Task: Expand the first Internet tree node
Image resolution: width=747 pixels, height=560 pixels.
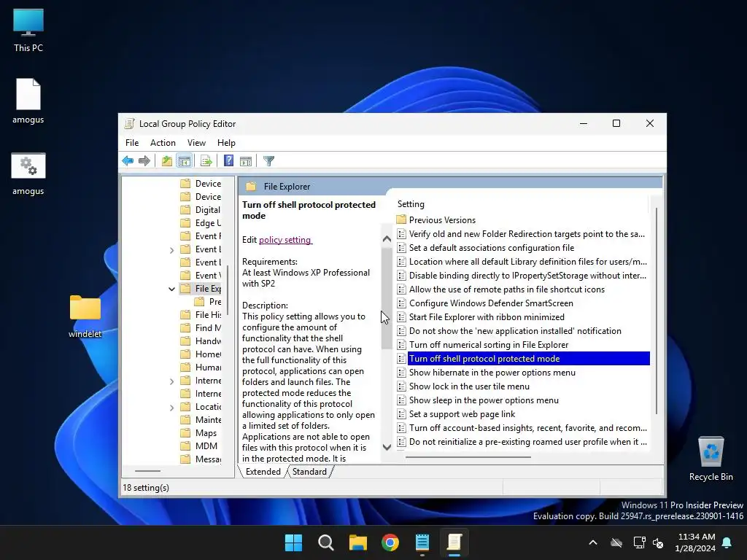Action: 171,381
